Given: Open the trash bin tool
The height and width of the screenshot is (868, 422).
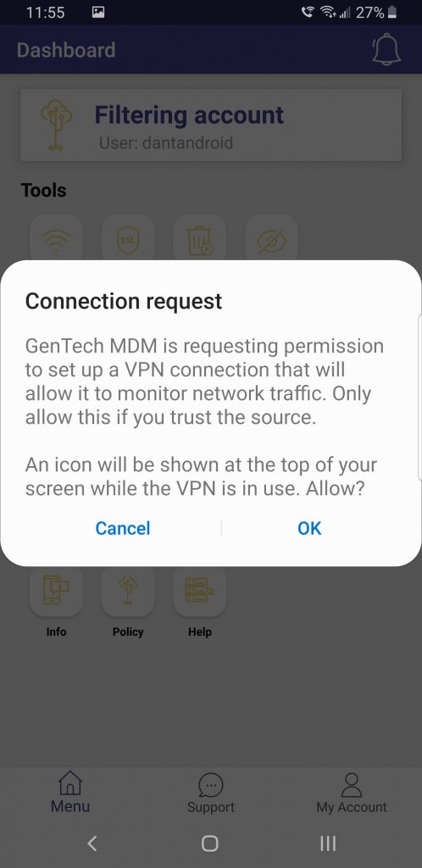Looking at the screenshot, I should [200, 240].
